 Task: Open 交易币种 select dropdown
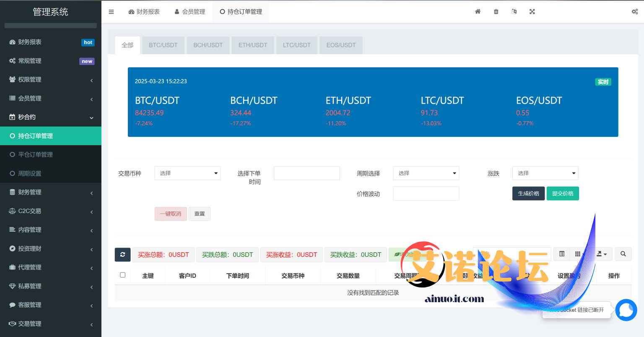pos(187,173)
